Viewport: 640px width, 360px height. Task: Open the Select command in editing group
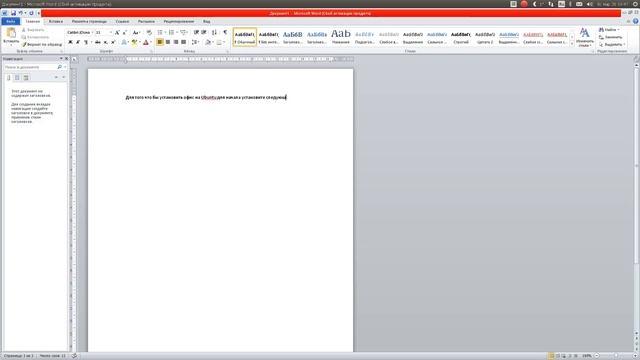(x=612, y=44)
